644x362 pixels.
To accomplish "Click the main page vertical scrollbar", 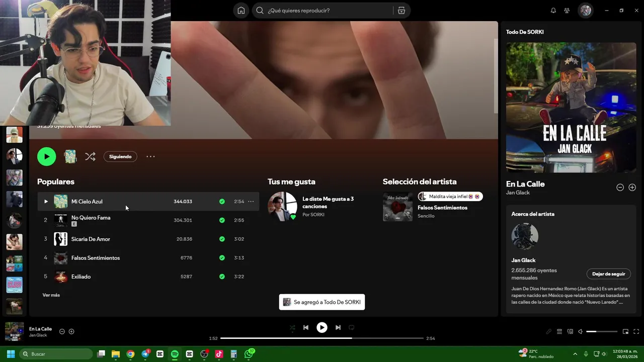I will [496, 75].
